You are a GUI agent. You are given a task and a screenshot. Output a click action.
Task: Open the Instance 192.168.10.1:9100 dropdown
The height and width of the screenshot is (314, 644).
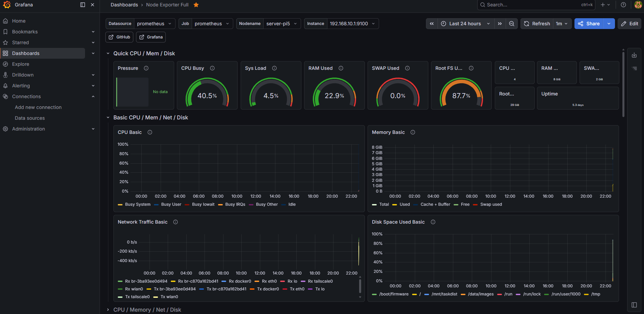[353, 24]
